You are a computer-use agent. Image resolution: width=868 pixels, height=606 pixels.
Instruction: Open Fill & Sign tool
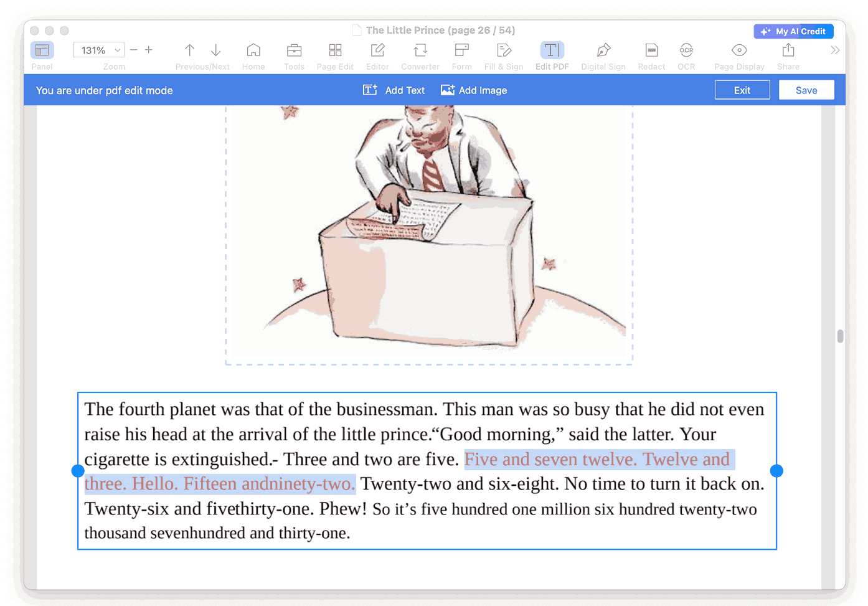tap(504, 50)
